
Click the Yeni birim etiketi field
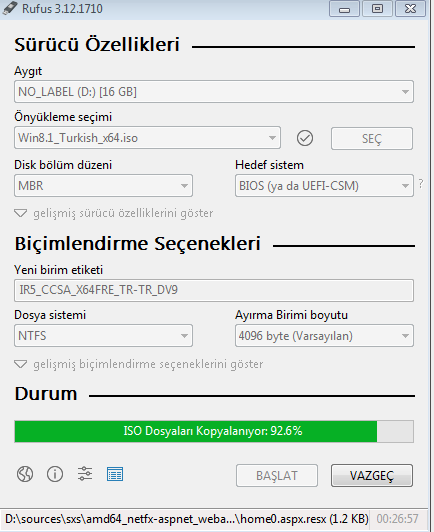214,290
